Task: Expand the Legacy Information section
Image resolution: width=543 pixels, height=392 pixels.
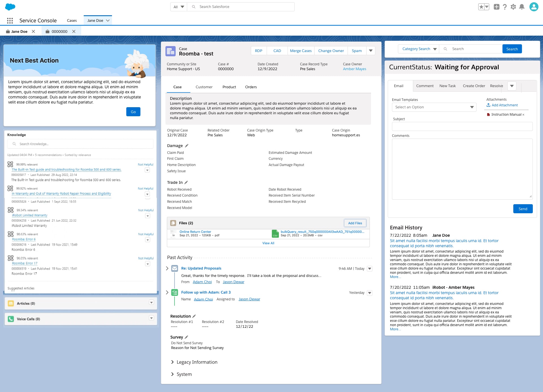Action: (173, 362)
